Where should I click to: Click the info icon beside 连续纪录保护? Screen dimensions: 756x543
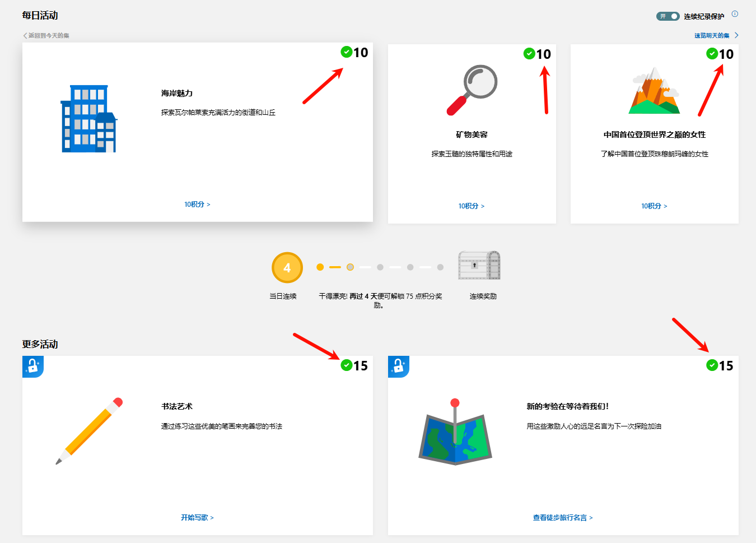[x=735, y=14]
